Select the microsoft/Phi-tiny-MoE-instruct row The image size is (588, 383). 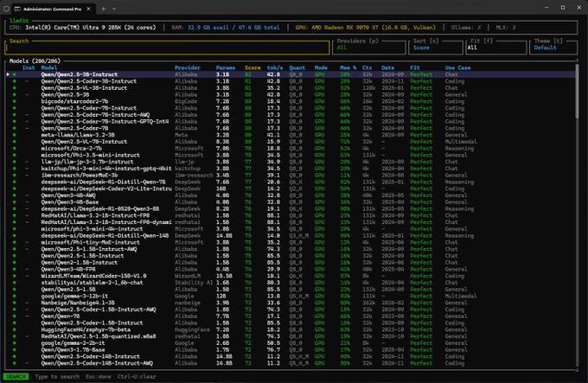point(291,242)
